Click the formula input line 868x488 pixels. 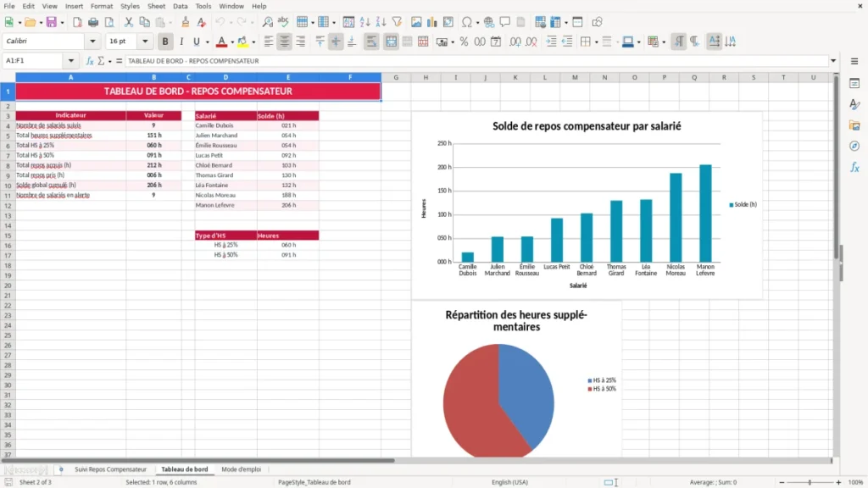(x=476, y=61)
